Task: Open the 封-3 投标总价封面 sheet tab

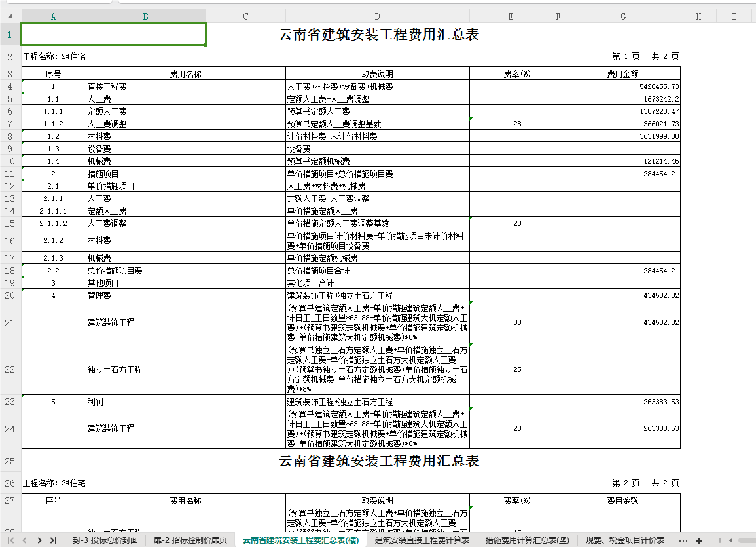Action: (x=105, y=540)
